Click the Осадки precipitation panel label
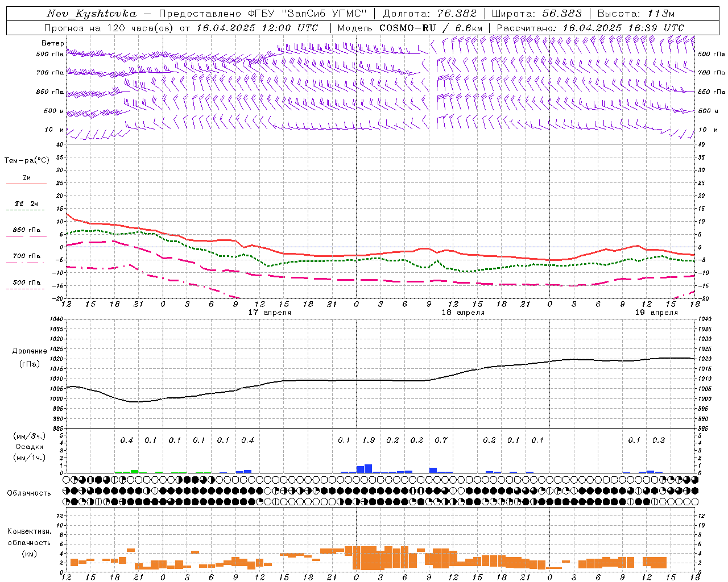The width and height of the screenshot is (728, 582). [x=29, y=447]
